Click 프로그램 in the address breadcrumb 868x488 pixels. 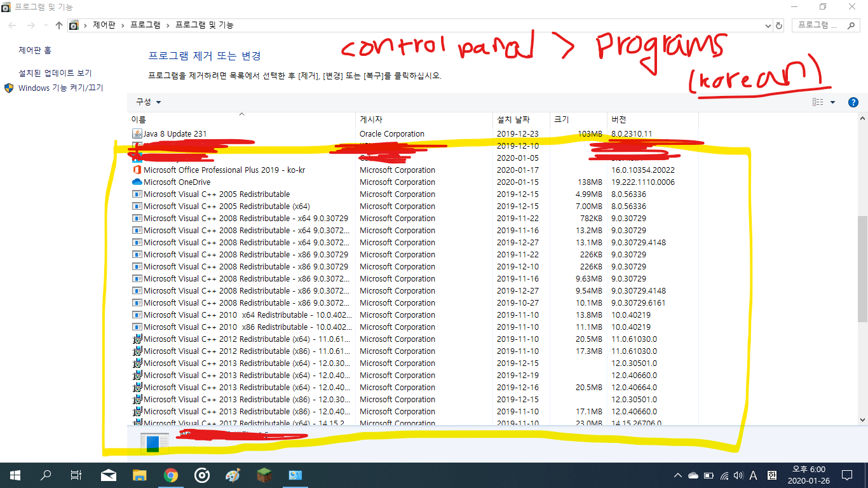(146, 25)
